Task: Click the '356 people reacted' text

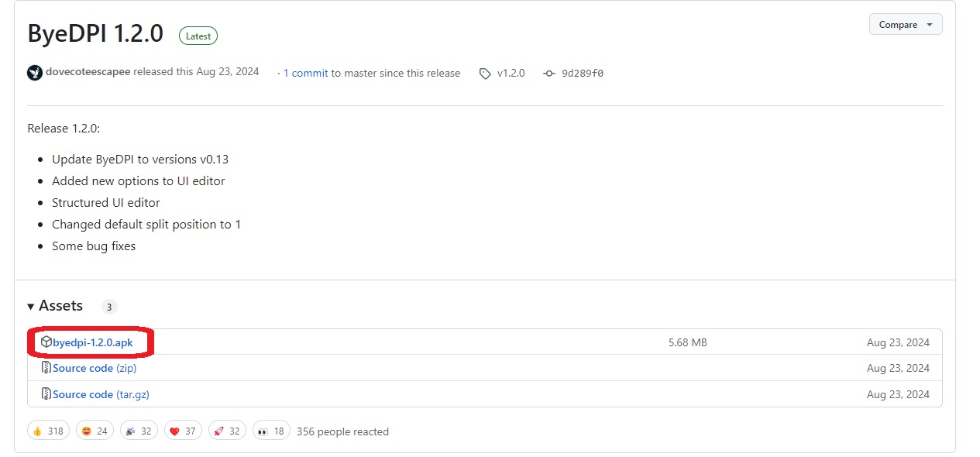Action: click(x=342, y=431)
